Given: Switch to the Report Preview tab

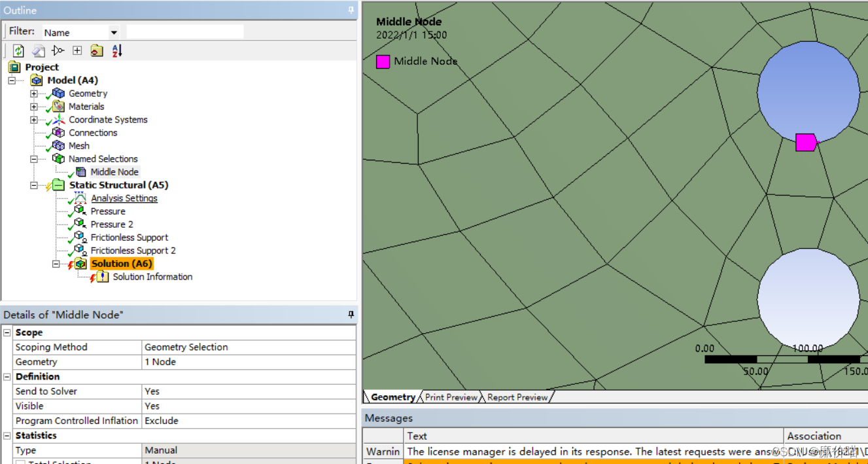Looking at the screenshot, I should click(517, 397).
